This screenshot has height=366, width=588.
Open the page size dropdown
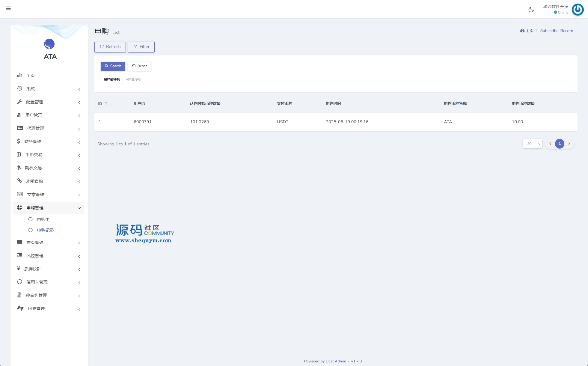[x=532, y=144]
